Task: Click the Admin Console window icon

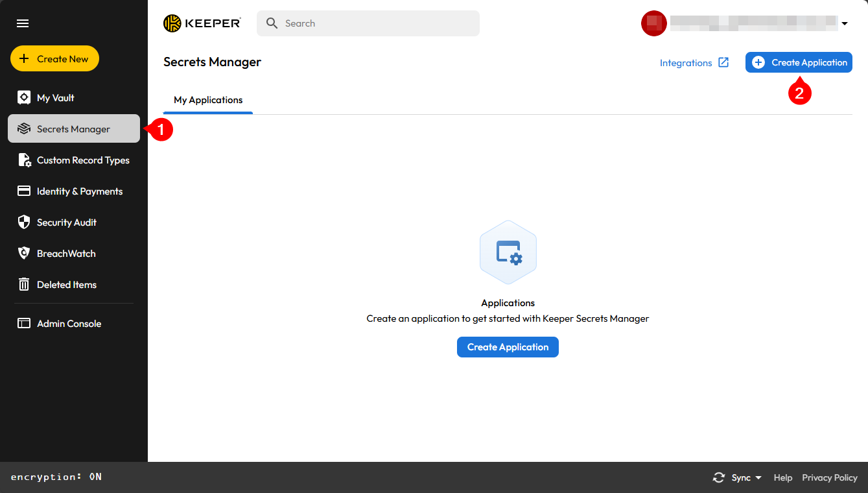Action: pos(24,324)
